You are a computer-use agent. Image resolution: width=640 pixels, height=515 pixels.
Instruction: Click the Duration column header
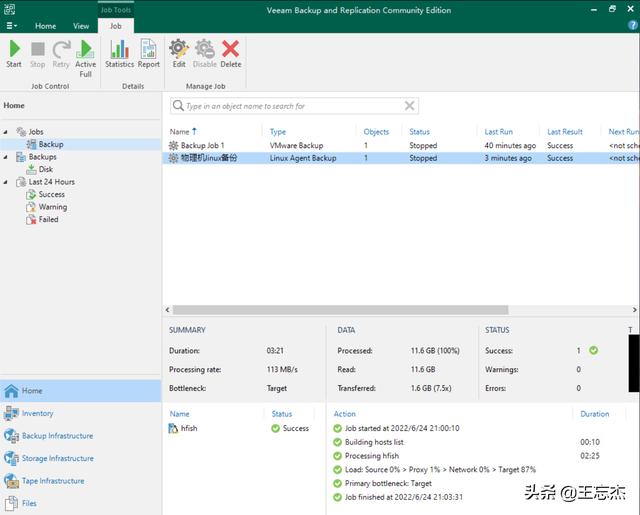tap(594, 414)
